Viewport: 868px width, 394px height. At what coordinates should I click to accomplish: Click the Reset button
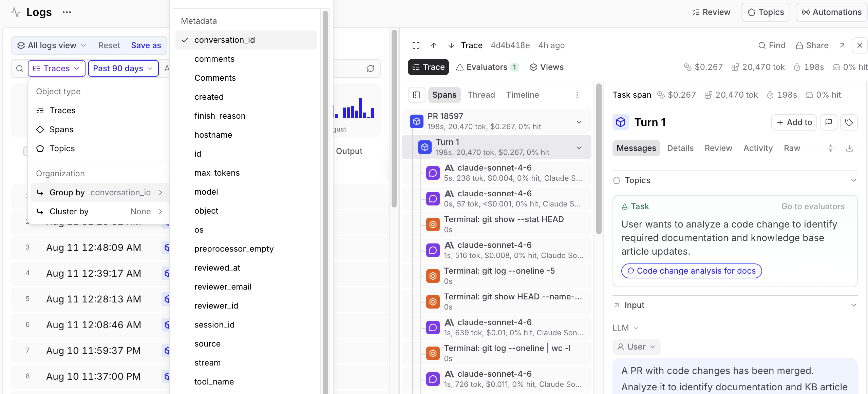click(109, 45)
